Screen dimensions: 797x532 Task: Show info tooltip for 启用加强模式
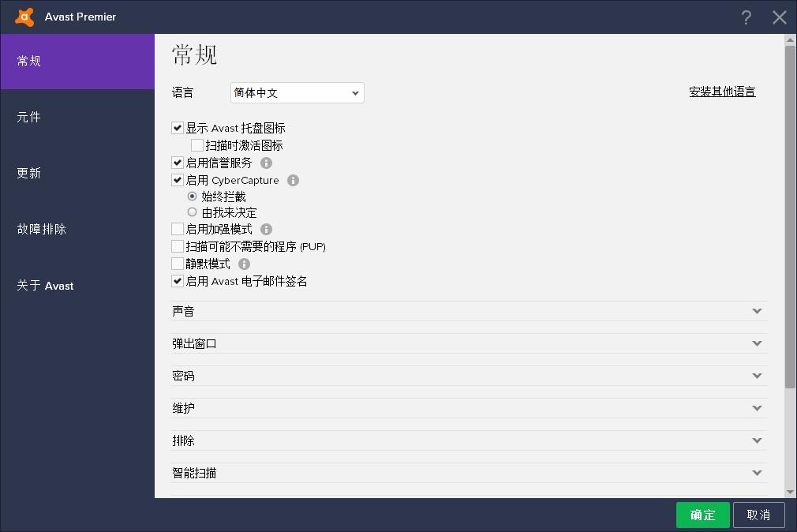266,230
